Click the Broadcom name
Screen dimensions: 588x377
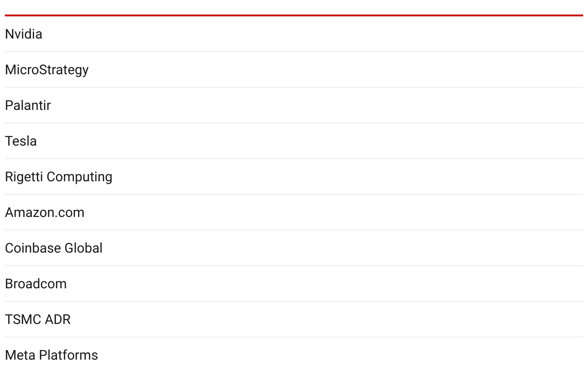[x=36, y=284]
